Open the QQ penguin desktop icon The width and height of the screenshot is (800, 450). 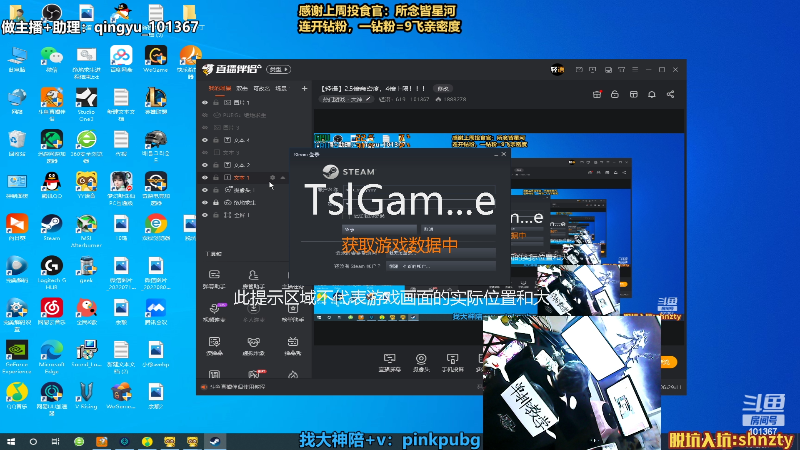52,185
